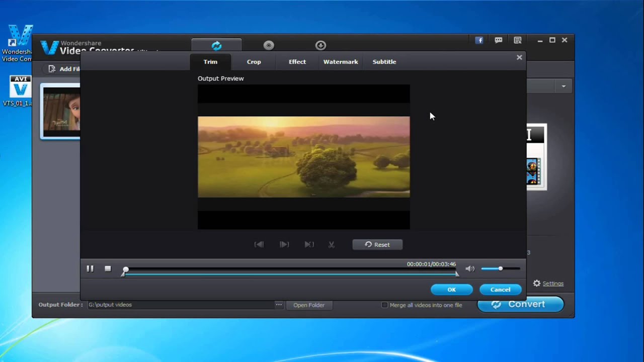
Task: Enable Merge all videos into one file
Action: (x=385, y=305)
